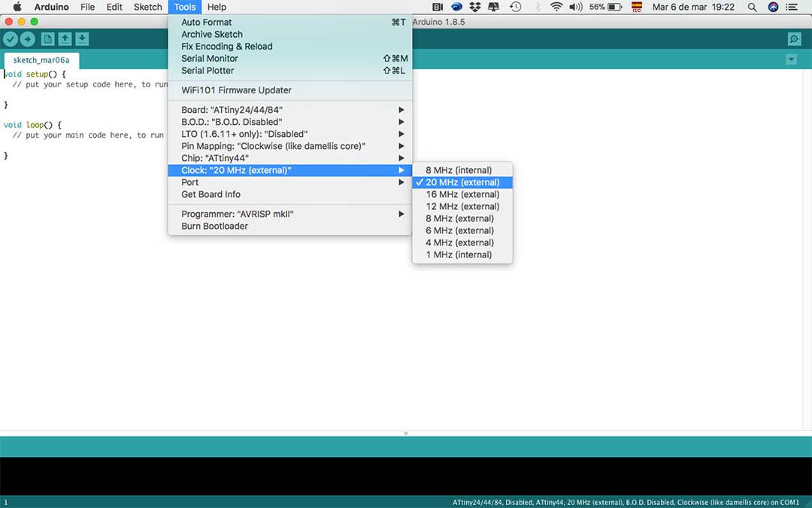
Task: Select the sketch_mar06a tab
Action: click(41, 60)
